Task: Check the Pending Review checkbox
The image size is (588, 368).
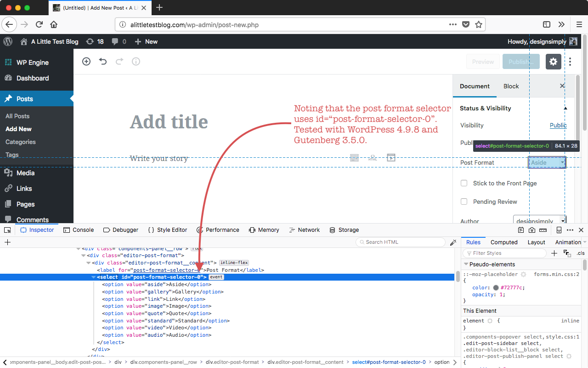Action: coord(464,201)
